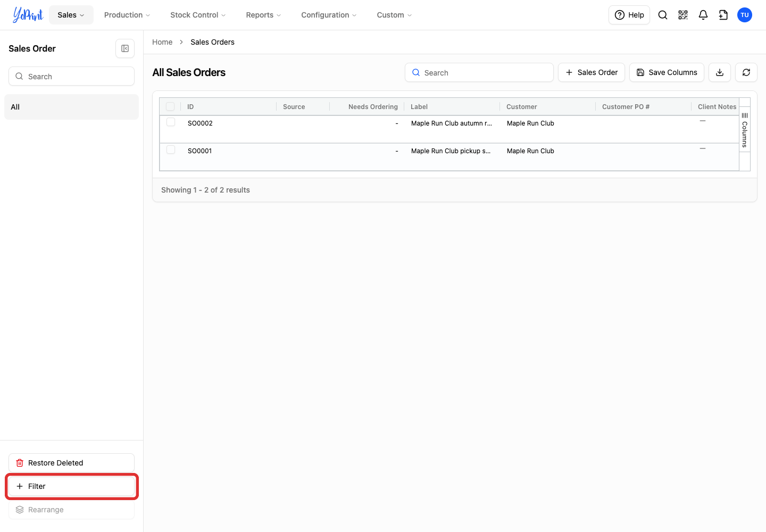Sort by the Customer column header
766x532 pixels.
[x=547, y=106]
